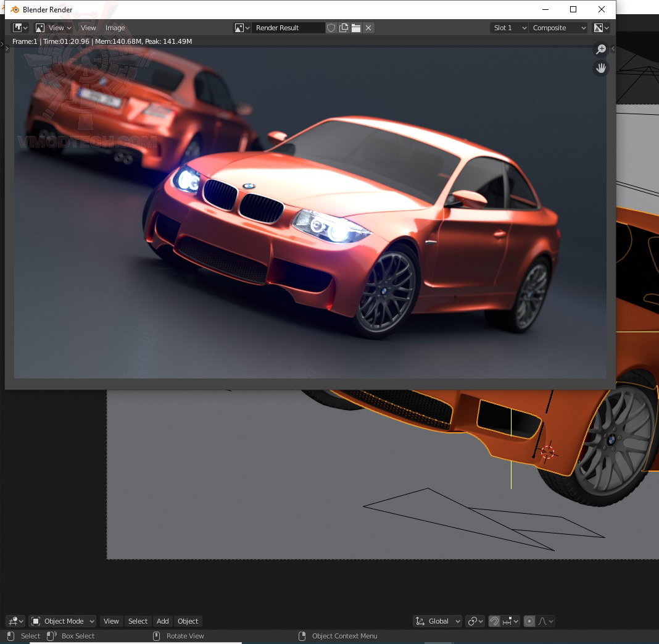Click the 3D cursor in the viewport

[x=548, y=453]
